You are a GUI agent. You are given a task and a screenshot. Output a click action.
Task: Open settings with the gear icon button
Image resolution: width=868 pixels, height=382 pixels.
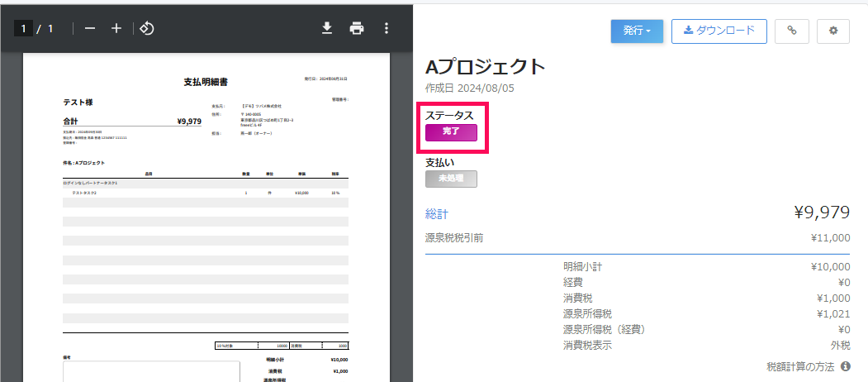833,31
